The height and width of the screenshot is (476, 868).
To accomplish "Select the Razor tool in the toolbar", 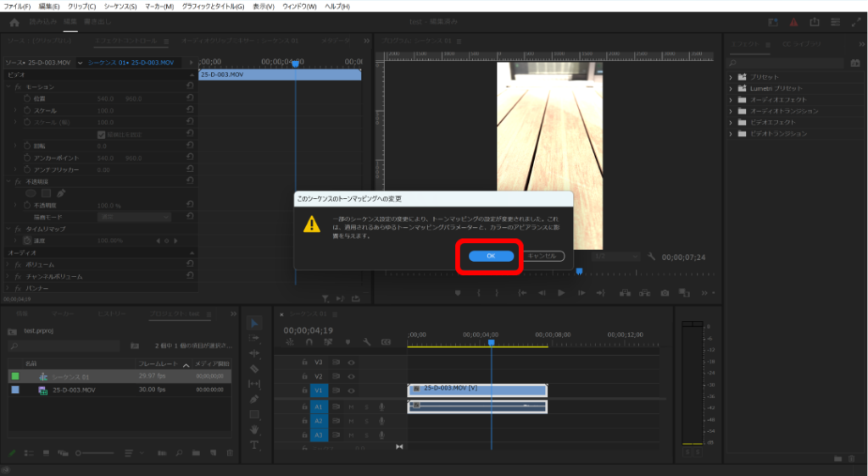I will pyautogui.click(x=254, y=368).
